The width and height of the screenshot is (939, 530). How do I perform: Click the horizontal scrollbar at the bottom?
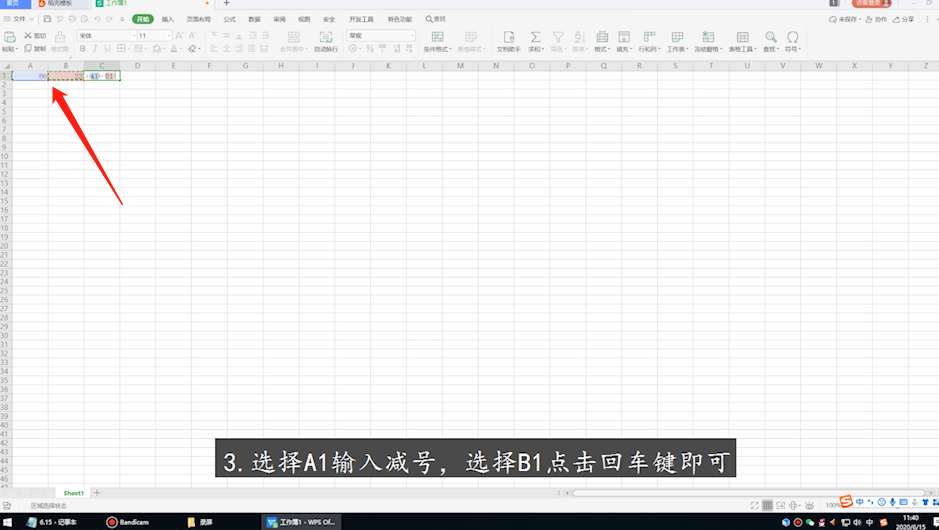[749, 493]
